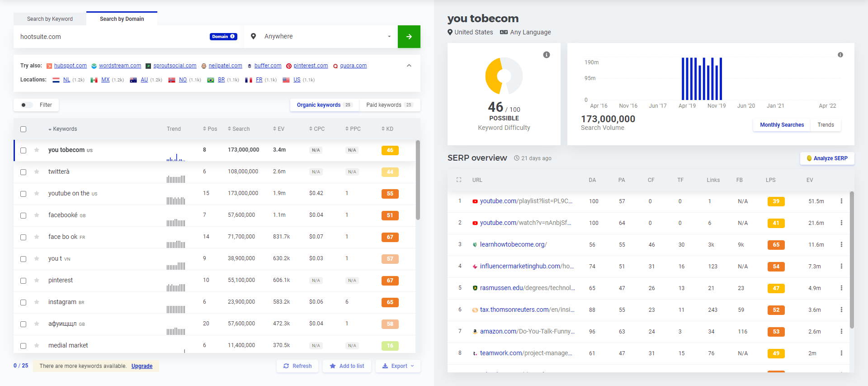
Task: Star the 'face bo ok' keyword
Action: coord(37,237)
